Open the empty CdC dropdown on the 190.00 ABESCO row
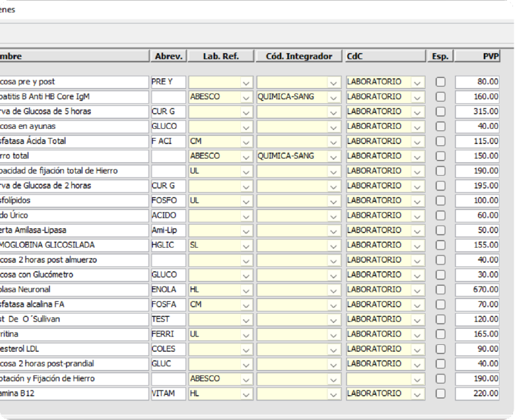515x420 pixels. (x=417, y=379)
